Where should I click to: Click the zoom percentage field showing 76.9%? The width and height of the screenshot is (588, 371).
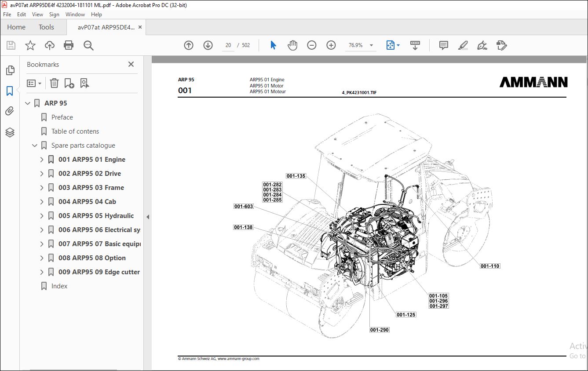[x=355, y=45]
